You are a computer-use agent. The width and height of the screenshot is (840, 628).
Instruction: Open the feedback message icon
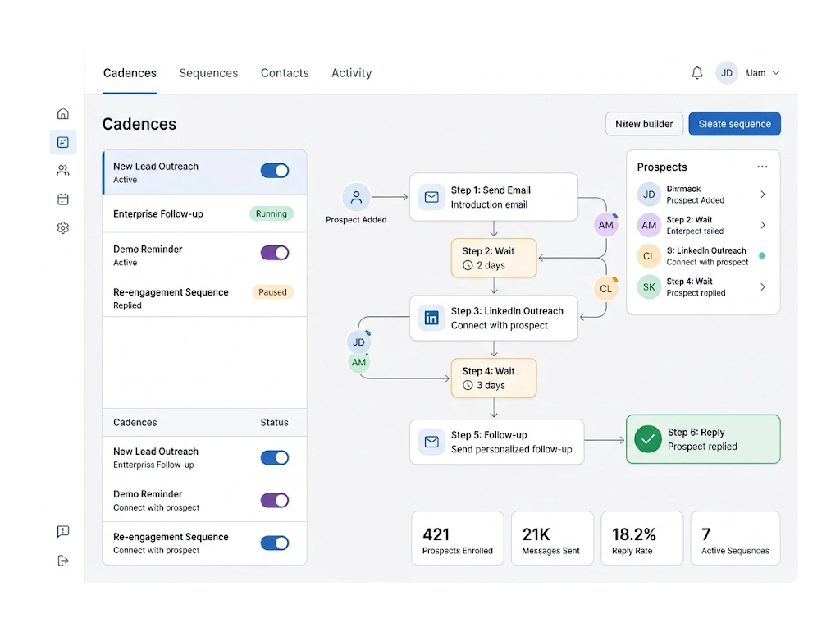pyautogui.click(x=62, y=531)
